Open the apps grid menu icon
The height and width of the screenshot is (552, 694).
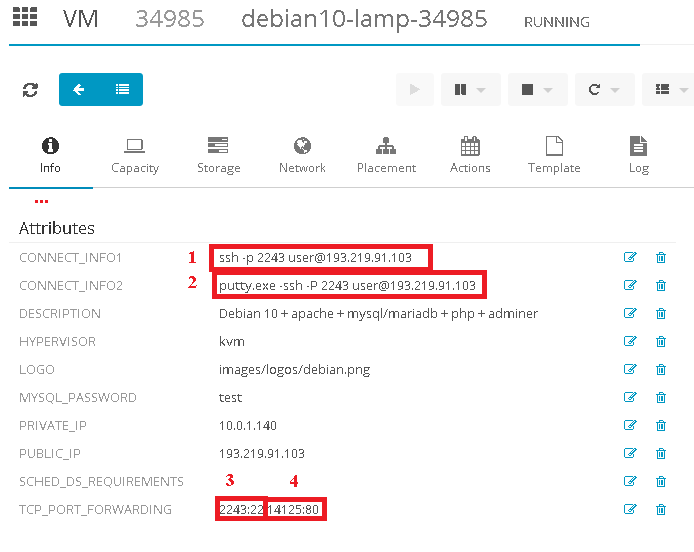(x=25, y=19)
